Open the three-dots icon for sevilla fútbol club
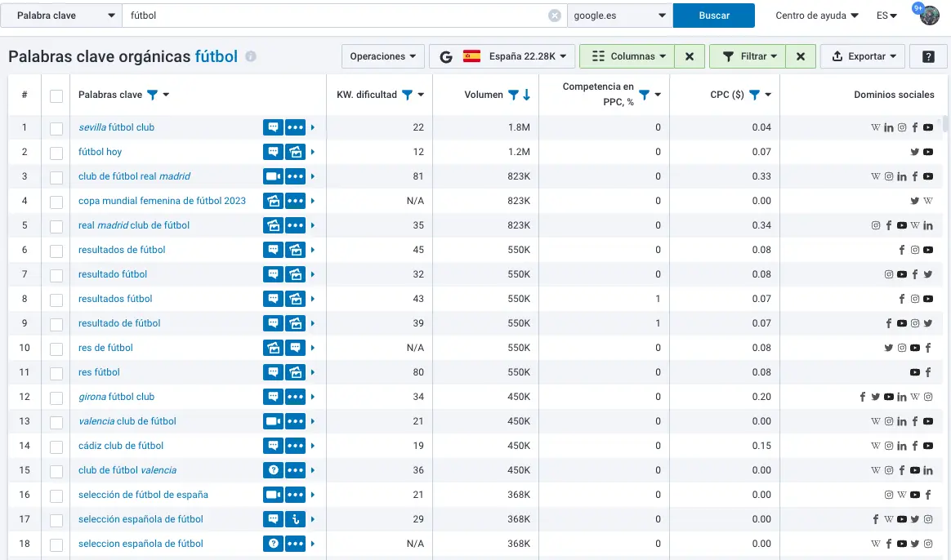Screen dimensions: 951x560 click(295, 127)
